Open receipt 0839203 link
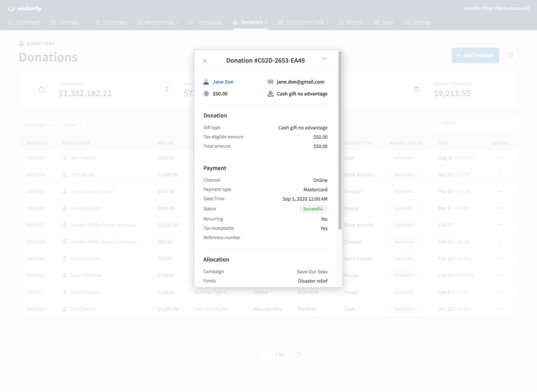This screenshot has height=392, width=537. pos(36,158)
